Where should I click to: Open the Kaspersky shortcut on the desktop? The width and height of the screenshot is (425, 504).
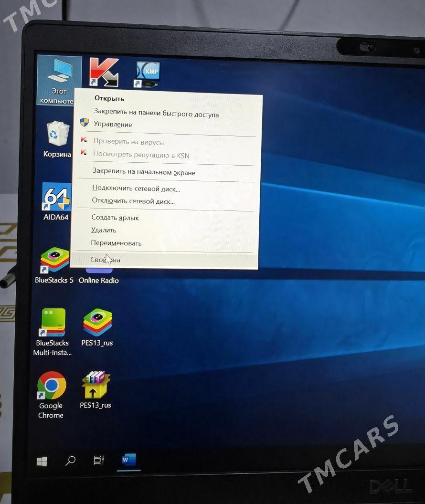104,73
